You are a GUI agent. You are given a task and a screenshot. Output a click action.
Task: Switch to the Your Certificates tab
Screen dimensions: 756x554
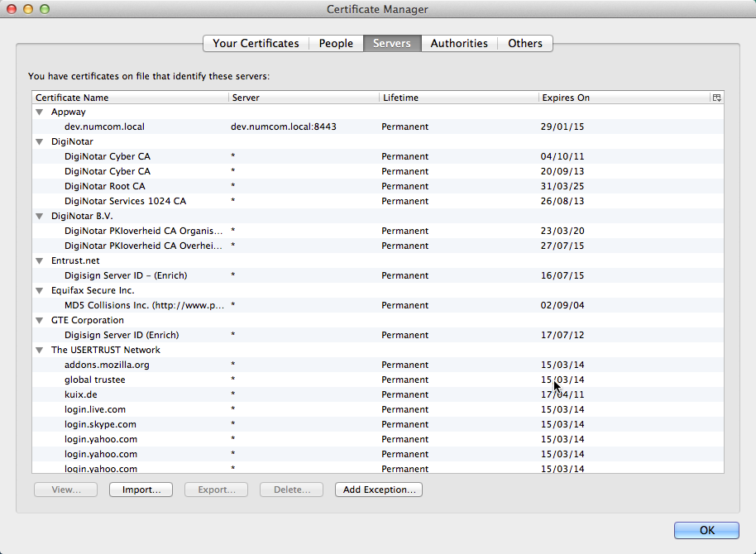256,43
